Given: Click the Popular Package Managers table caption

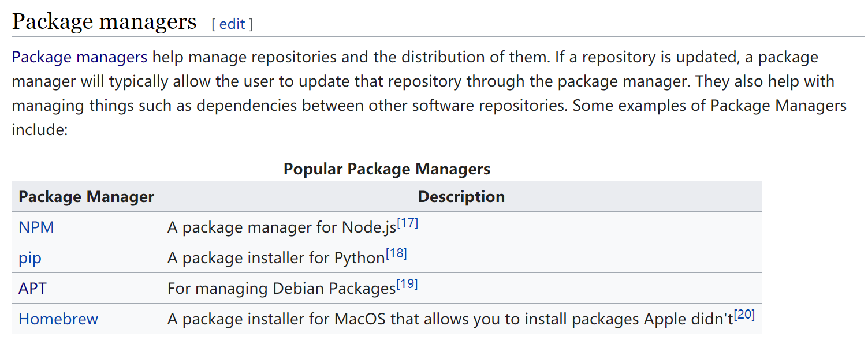Looking at the screenshot, I should (x=386, y=169).
